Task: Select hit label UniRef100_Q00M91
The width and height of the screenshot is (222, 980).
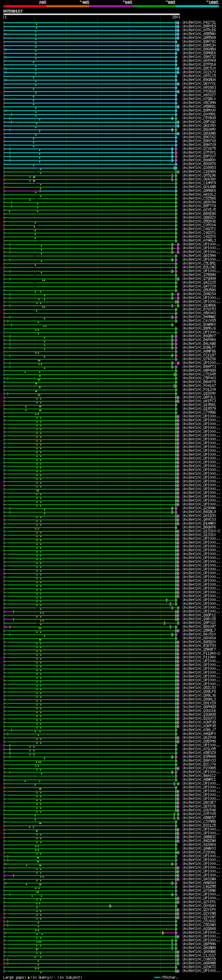Action: click(199, 114)
